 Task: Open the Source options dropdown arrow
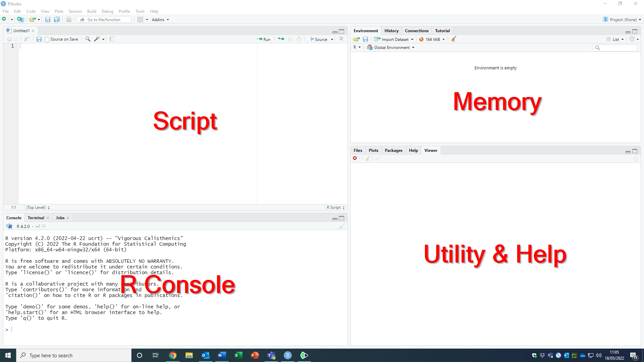332,39
